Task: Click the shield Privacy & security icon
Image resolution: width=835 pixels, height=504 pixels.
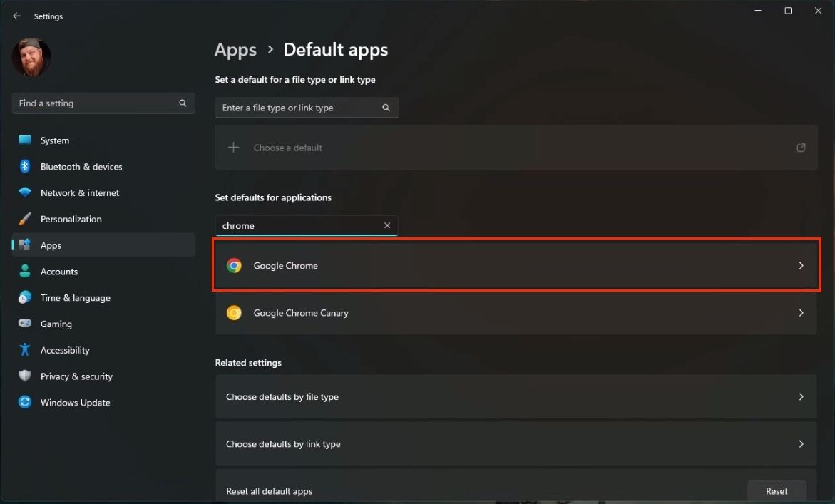Action: [24, 376]
